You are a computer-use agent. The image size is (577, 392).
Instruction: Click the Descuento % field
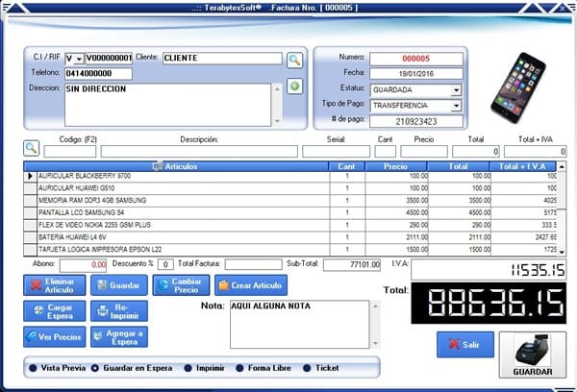pos(165,265)
